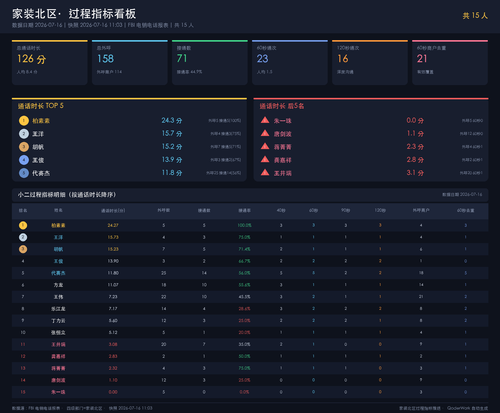Click the 通话时长(分) column header
The image size is (500, 413).
pyautogui.click(x=113, y=211)
